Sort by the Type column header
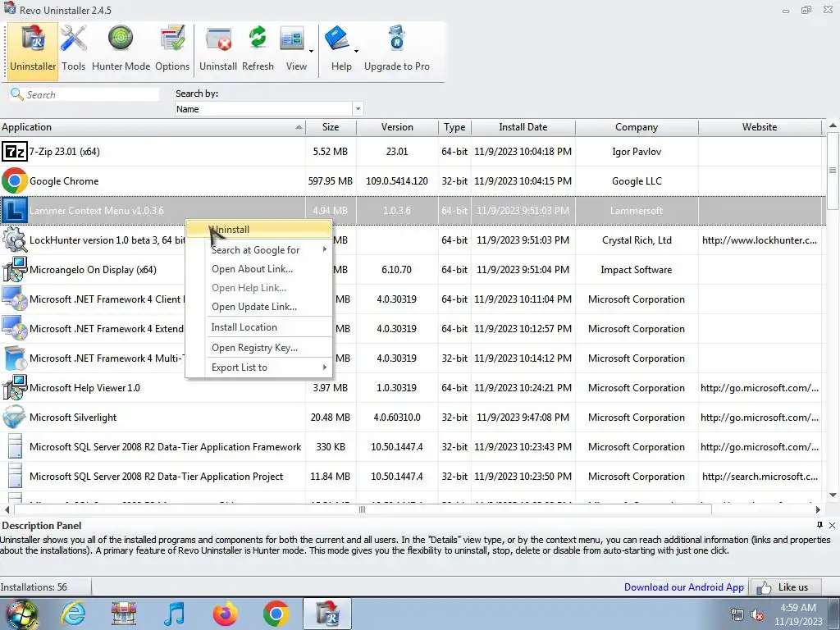 [x=454, y=127]
